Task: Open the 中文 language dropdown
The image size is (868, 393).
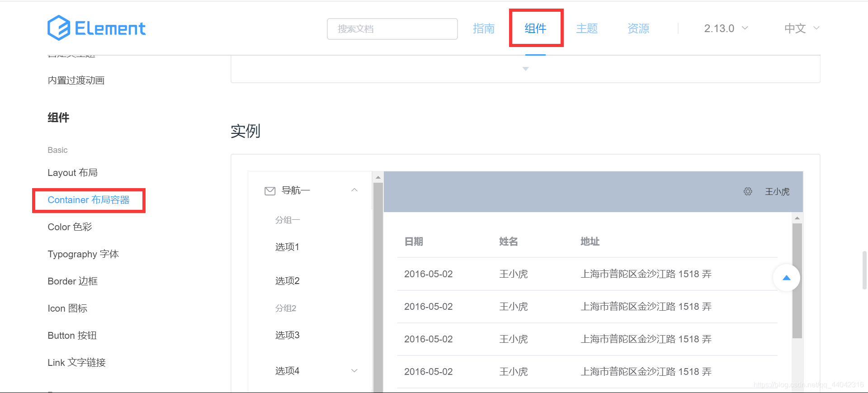Action: click(x=802, y=28)
